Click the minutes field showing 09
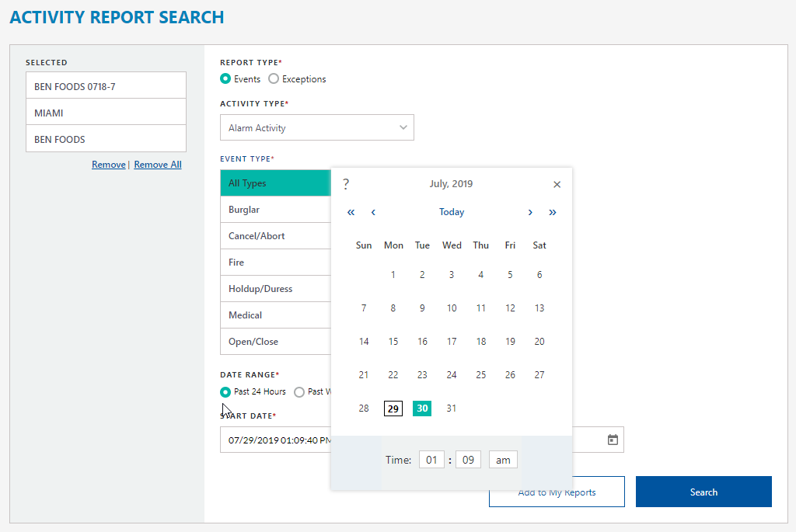 click(468, 460)
